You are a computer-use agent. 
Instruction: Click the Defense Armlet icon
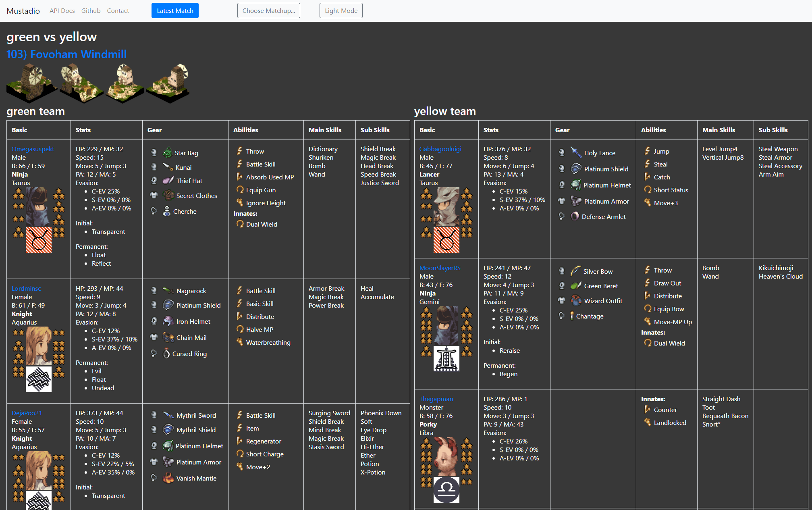pyautogui.click(x=575, y=216)
